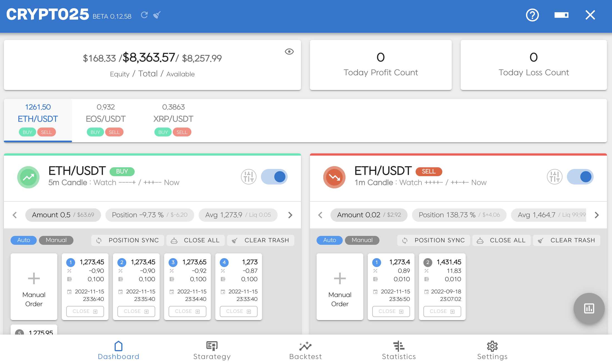Click the Backtest chart icon
Screen dimensions: 612x364
point(305,346)
